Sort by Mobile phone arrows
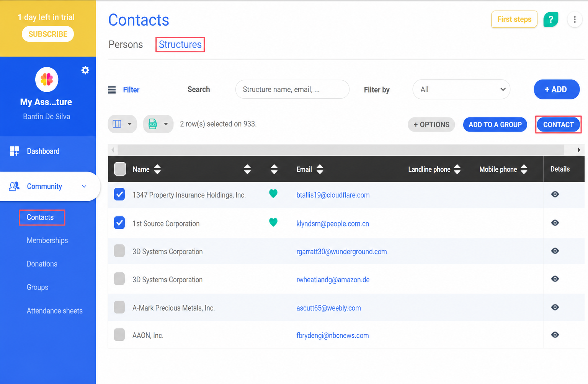 click(524, 169)
